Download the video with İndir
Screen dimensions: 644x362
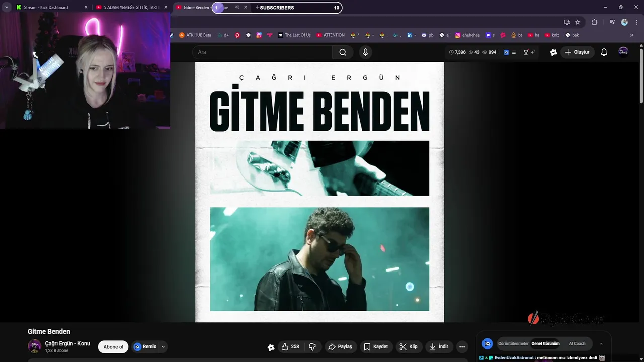pos(439,347)
